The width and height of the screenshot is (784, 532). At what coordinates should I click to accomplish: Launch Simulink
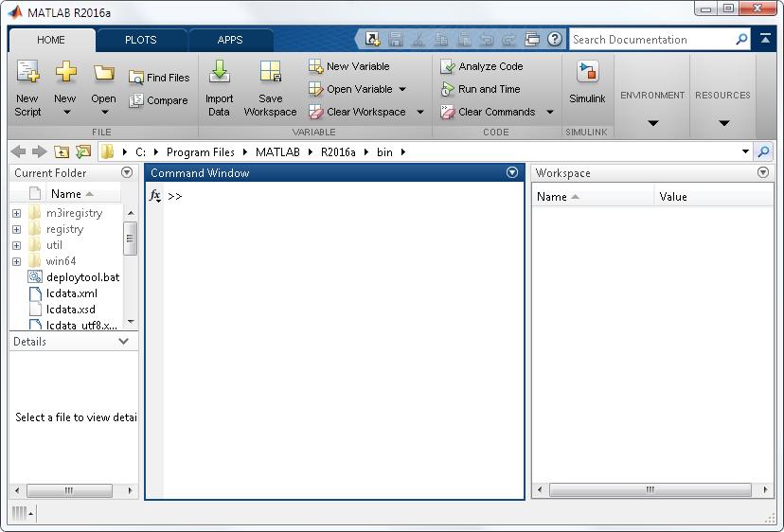click(587, 82)
